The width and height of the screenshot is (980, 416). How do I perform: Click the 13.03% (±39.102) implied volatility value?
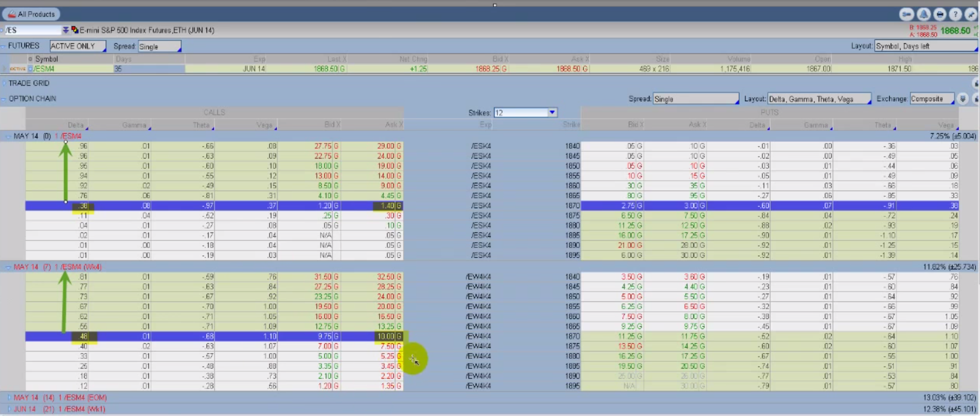950,398
